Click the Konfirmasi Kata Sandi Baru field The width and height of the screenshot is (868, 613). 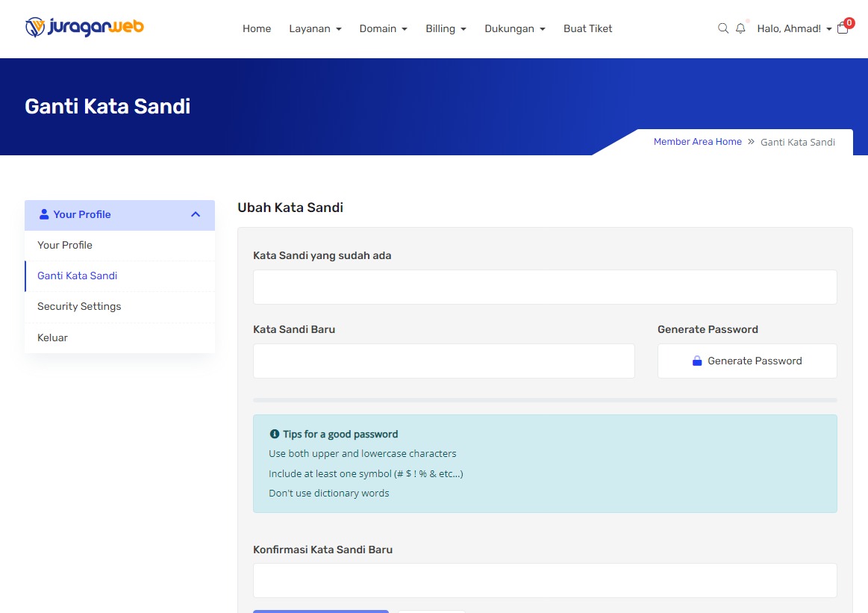(545, 580)
